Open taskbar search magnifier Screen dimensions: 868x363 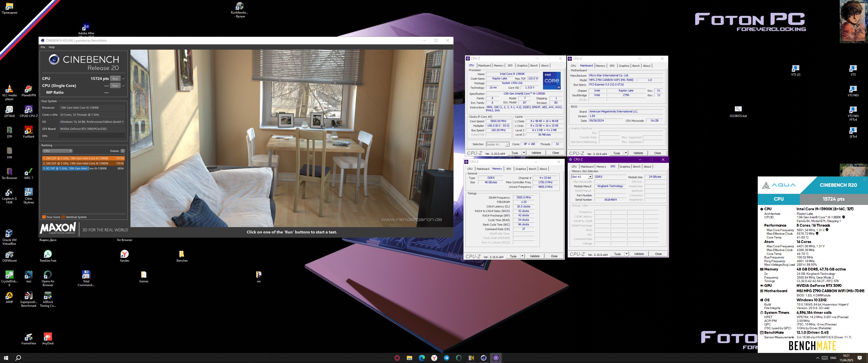point(18,358)
